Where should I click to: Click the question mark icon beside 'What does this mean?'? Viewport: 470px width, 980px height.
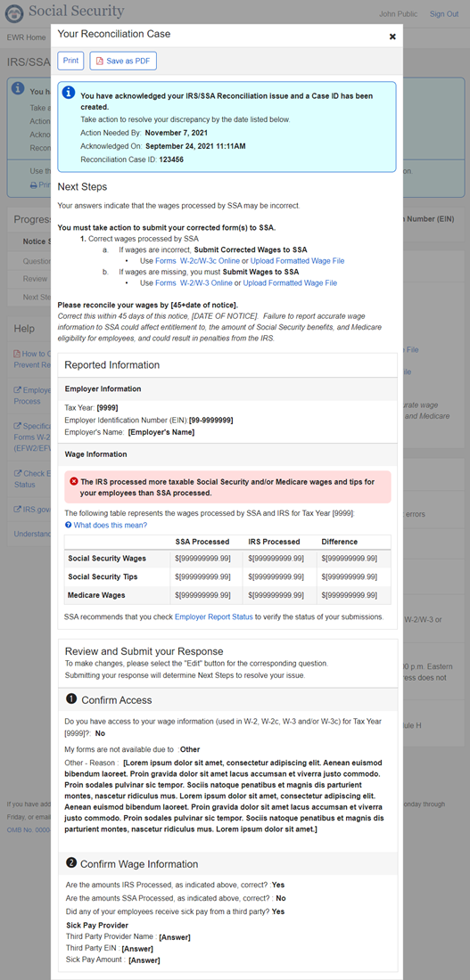[68, 525]
